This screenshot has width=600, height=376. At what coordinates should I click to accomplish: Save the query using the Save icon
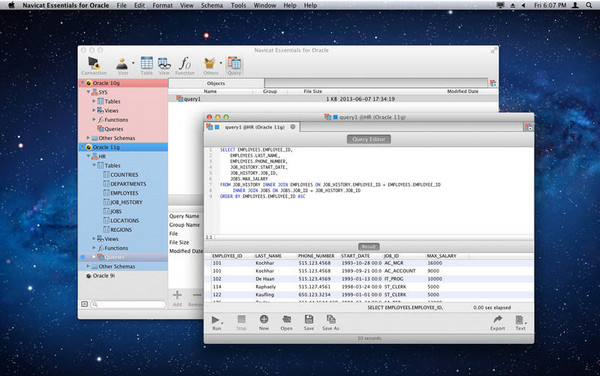(x=309, y=322)
